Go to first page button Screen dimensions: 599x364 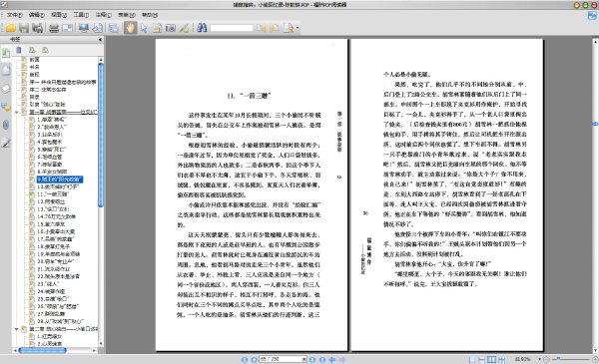pyautogui.click(x=245, y=359)
